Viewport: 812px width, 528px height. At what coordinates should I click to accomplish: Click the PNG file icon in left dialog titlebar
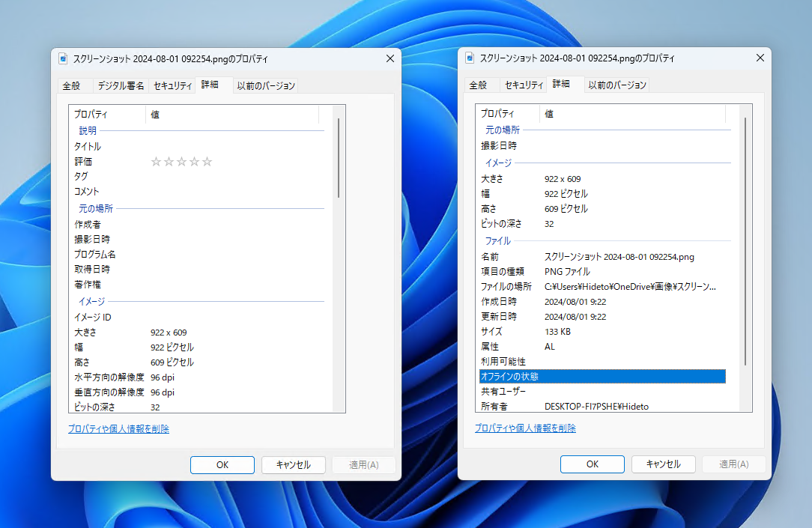[62, 58]
